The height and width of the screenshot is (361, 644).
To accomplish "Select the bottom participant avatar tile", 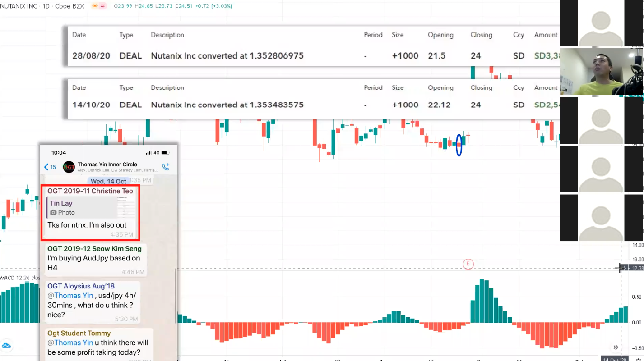I will coord(601,218).
